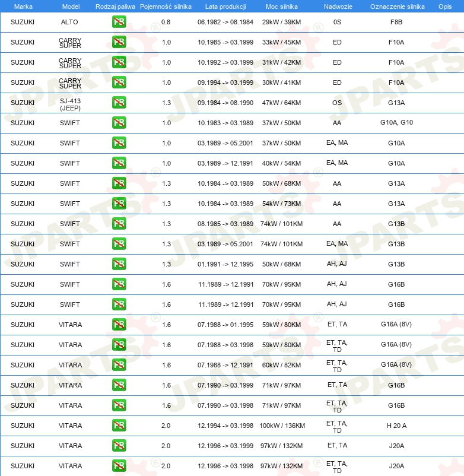464x476 pixels.
Task: Select the SJ-413 (JEEP) model cell
Action: (70, 104)
